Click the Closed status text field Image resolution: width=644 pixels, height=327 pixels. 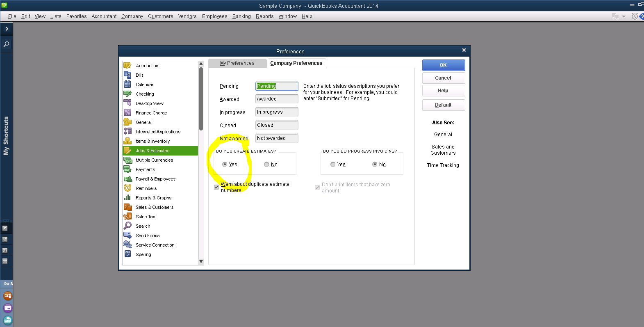pos(277,125)
